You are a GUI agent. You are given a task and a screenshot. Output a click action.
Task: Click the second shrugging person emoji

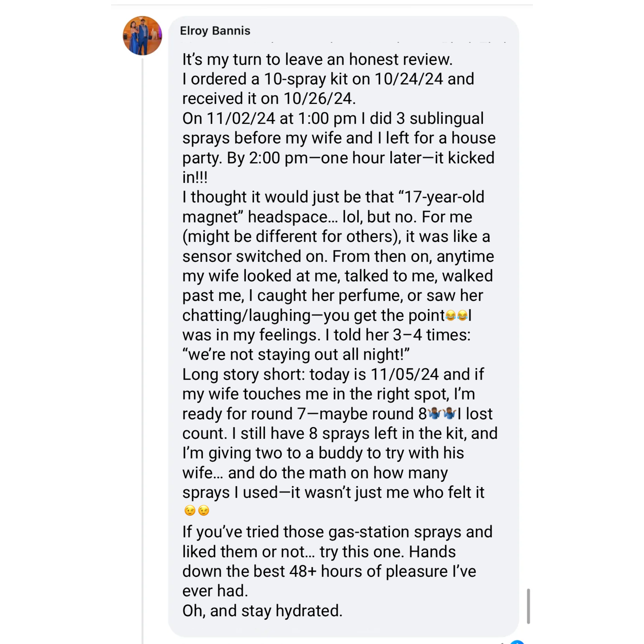pyautogui.click(x=449, y=414)
